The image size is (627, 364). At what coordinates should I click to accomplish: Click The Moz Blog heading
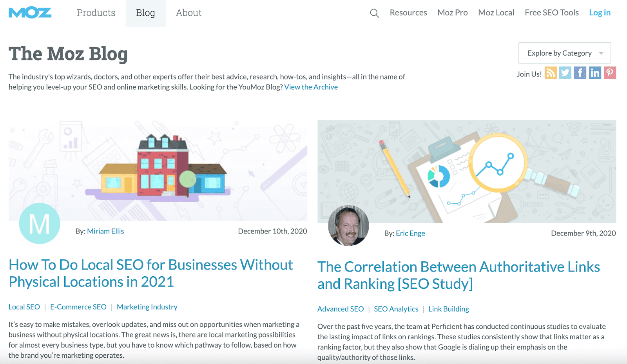pos(68,54)
